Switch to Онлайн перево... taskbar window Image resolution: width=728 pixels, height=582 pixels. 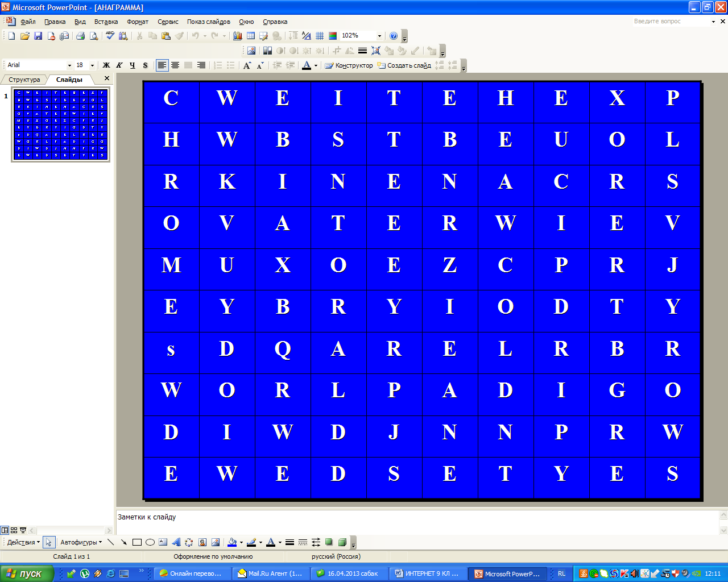click(x=192, y=573)
